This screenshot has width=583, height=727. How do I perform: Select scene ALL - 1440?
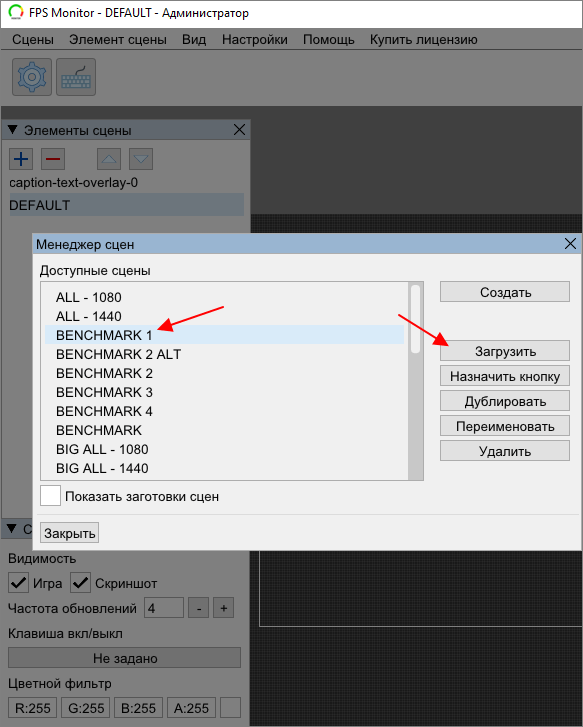click(224, 316)
